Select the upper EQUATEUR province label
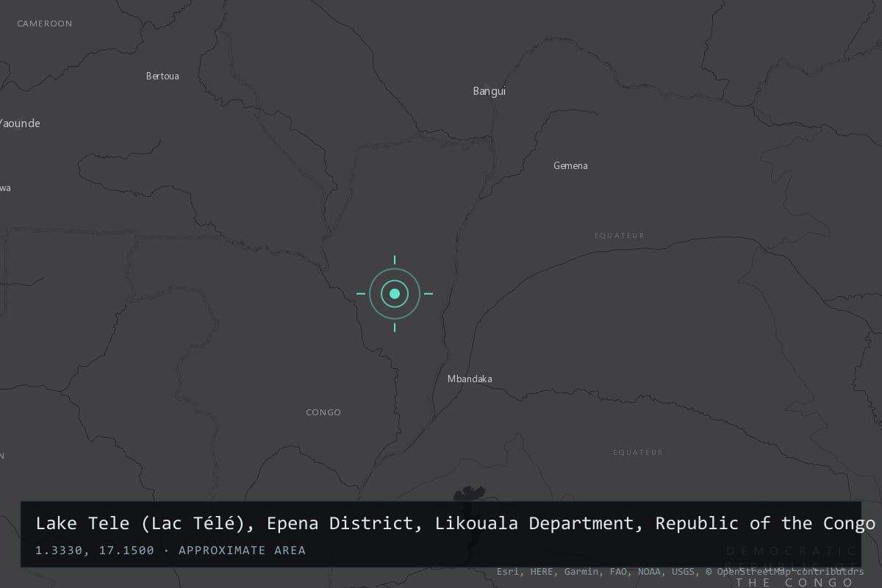The height and width of the screenshot is (588, 882). coord(620,236)
